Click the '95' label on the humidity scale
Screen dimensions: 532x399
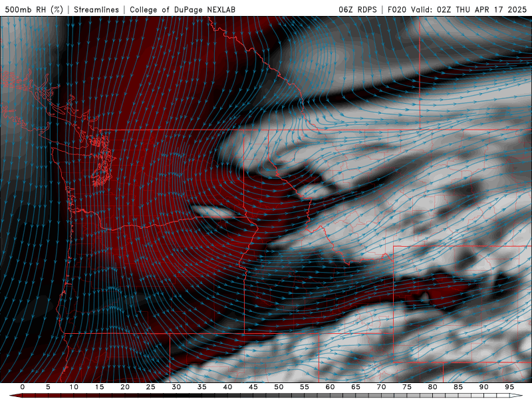[x=509, y=387]
